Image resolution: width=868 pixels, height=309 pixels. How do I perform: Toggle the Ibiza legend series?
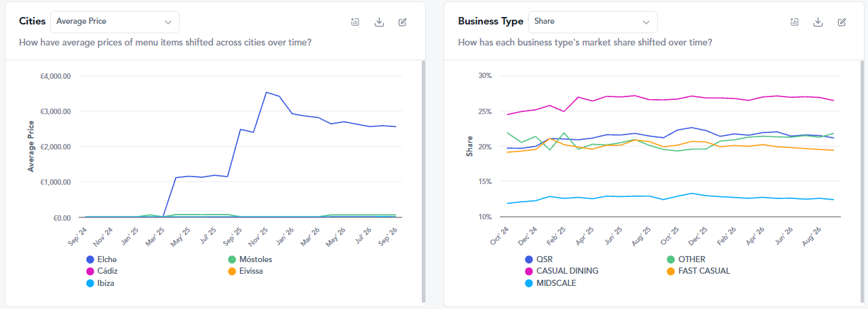[100, 283]
